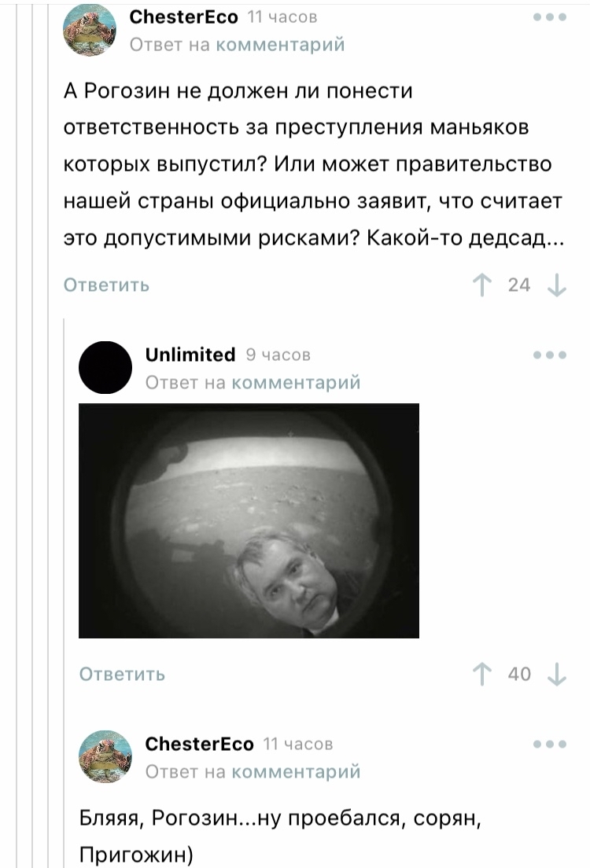
Task: Follow the 'комментарий' link under Unlimited's name
Action: pyautogui.click(x=295, y=382)
